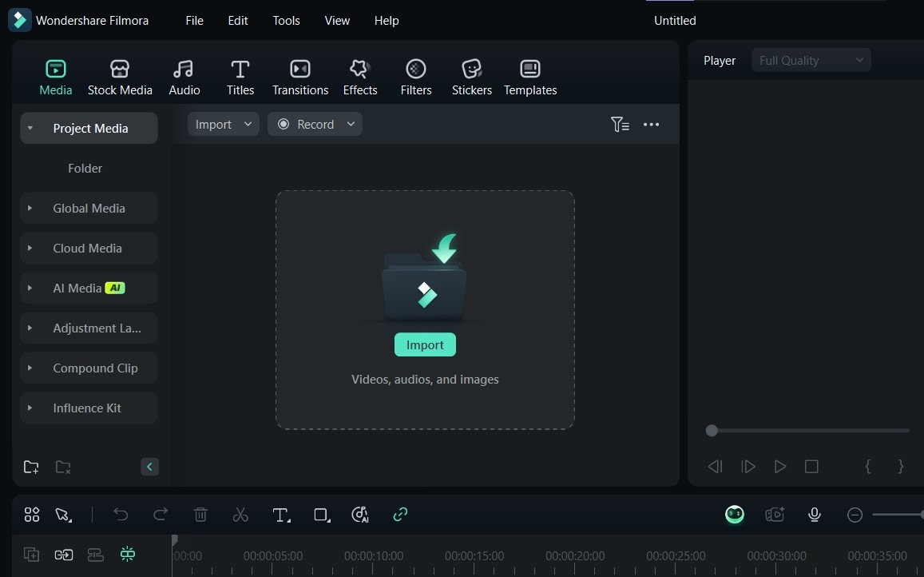The height and width of the screenshot is (577, 924).
Task: Collapse the Project Media section
Action: coord(30,128)
